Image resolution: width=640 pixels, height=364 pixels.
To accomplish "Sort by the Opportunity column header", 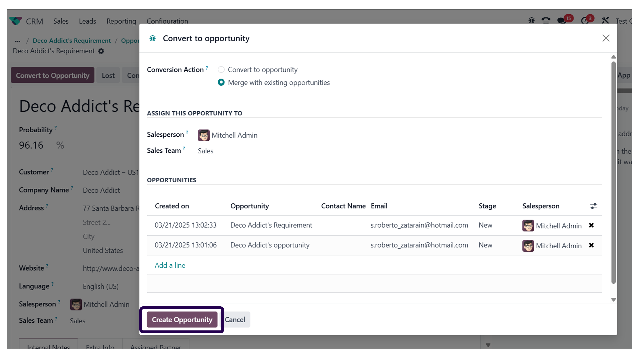I will click(x=250, y=206).
